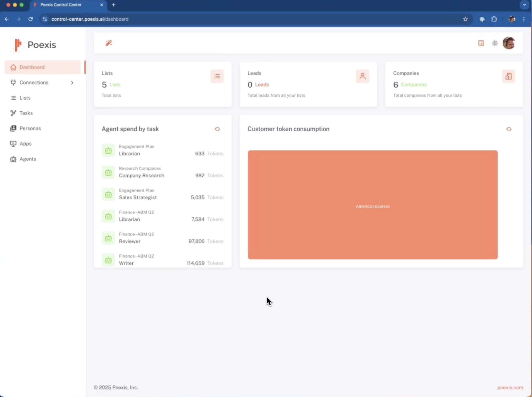Open a new browser tab with plus
This screenshot has height=397, width=532.
[x=113, y=5]
